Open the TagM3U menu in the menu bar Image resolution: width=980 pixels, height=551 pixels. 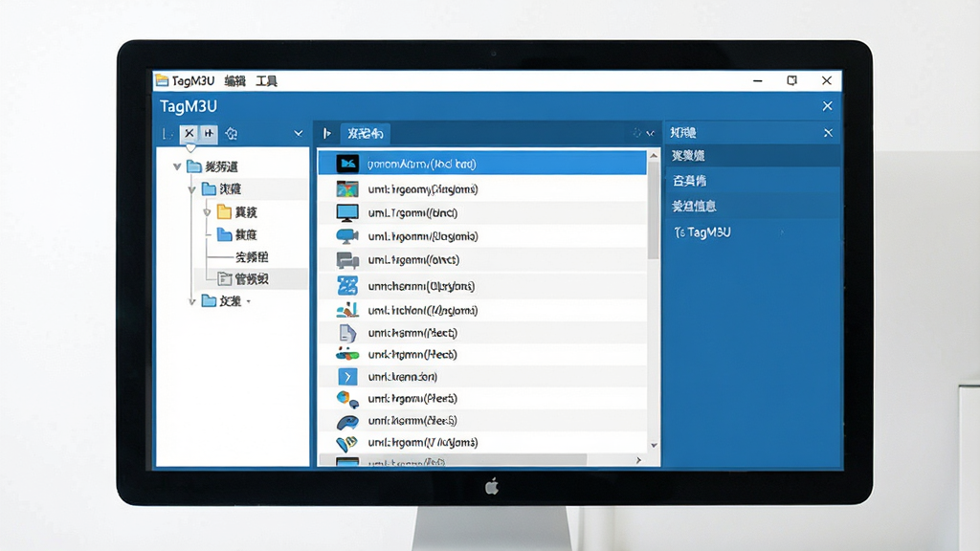193,81
